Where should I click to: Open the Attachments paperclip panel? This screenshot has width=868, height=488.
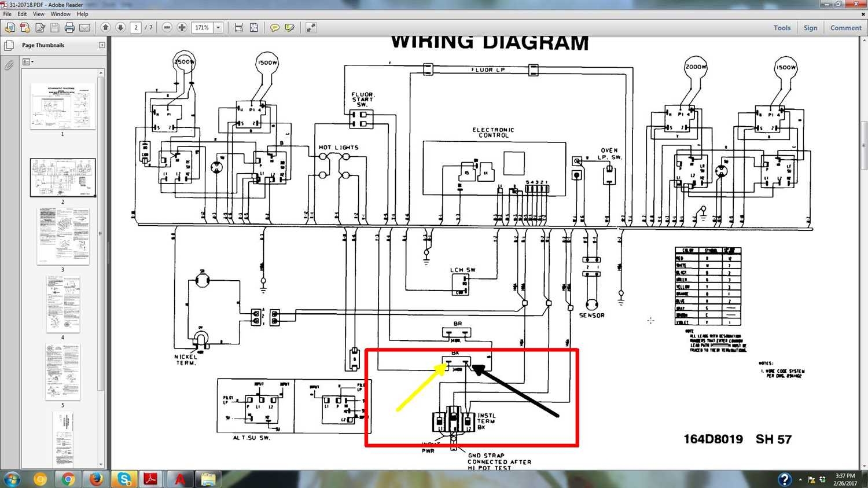coord(9,65)
